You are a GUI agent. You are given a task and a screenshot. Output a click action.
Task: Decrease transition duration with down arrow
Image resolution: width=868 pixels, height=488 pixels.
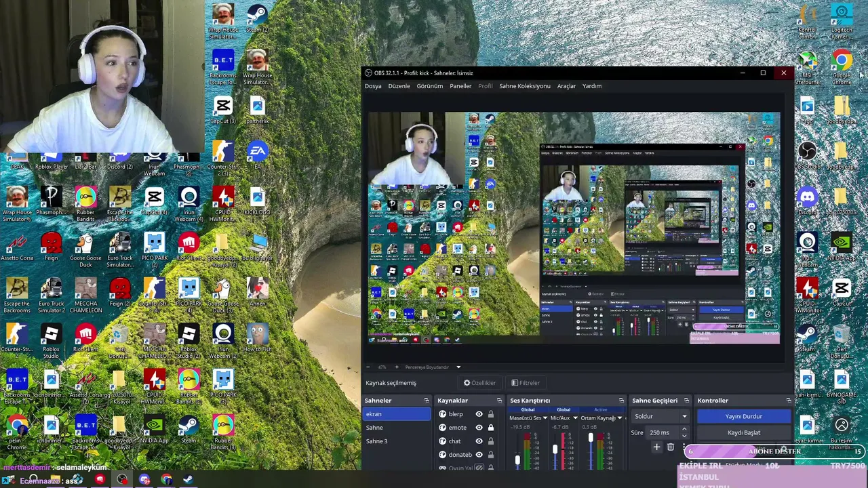[x=684, y=435]
